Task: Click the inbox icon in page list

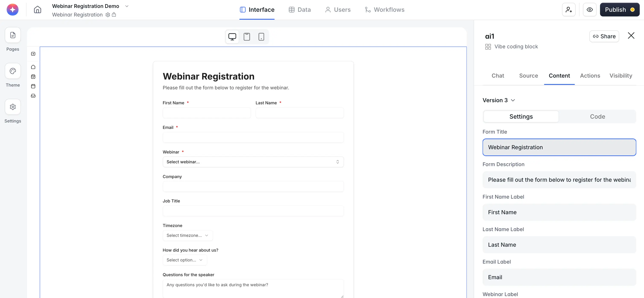Action: 33,96
